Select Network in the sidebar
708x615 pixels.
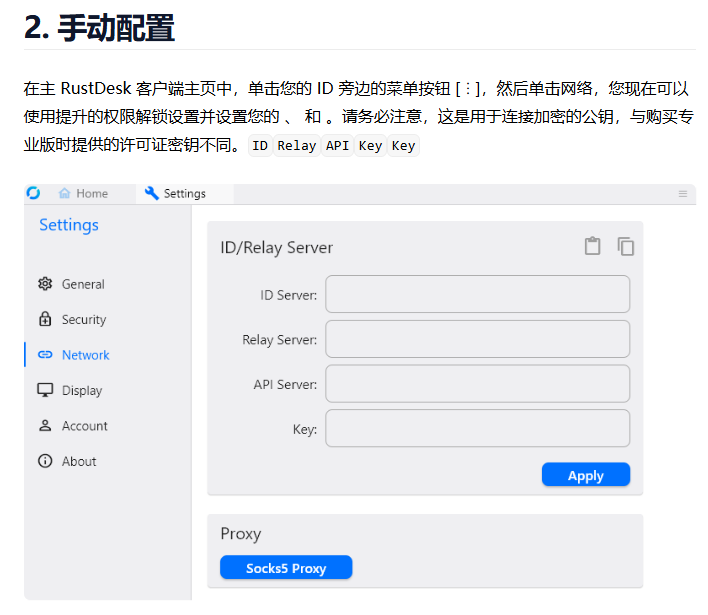pos(74,355)
